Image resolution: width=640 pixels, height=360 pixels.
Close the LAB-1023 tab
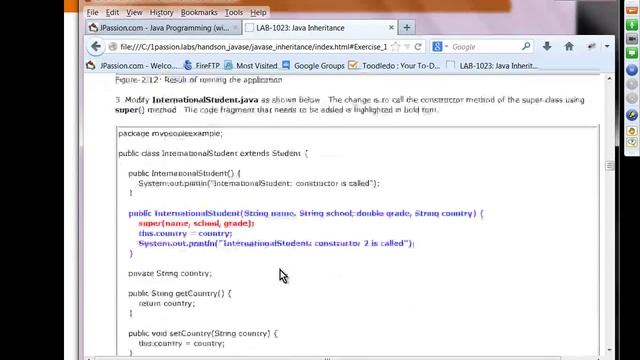pyautogui.click(x=391, y=27)
